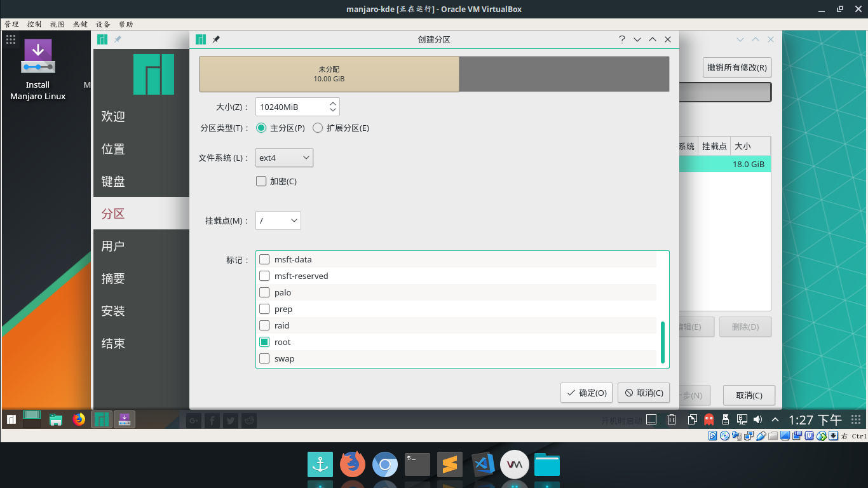Click the help question mark in dialog titlebar
The height and width of the screenshot is (488, 868).
tap(622, 39)
